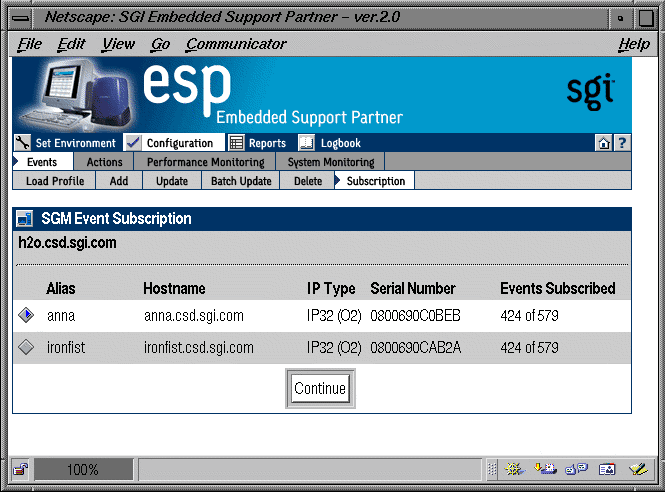Open the Help menu
The height and width of the screenshot is (492, 665).
(634, 44)
